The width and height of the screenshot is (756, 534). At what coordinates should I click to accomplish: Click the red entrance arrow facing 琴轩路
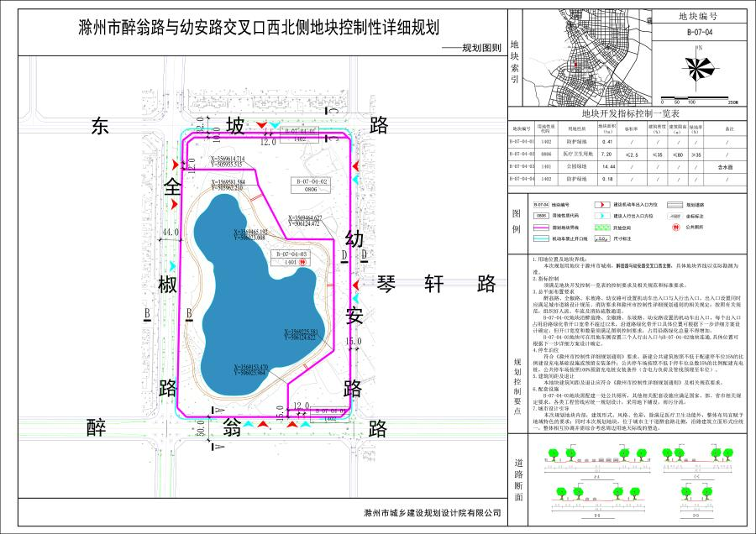[x=355, y=285]
